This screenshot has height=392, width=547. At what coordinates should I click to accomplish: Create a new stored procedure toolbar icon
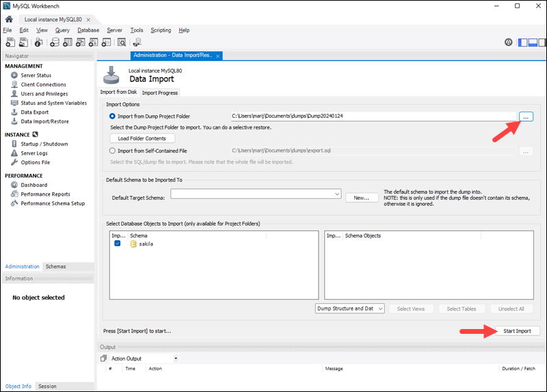[93, 42]
